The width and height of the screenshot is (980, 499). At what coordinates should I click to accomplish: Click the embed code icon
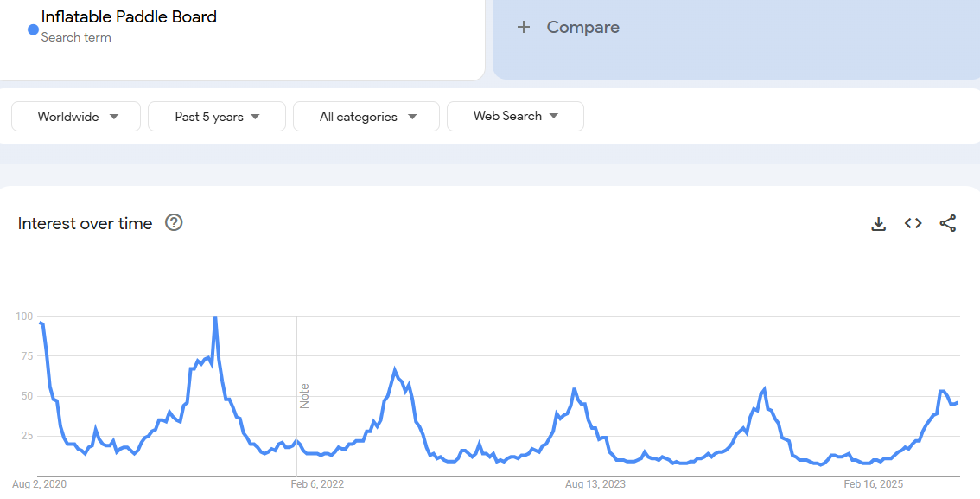(913, 223)
